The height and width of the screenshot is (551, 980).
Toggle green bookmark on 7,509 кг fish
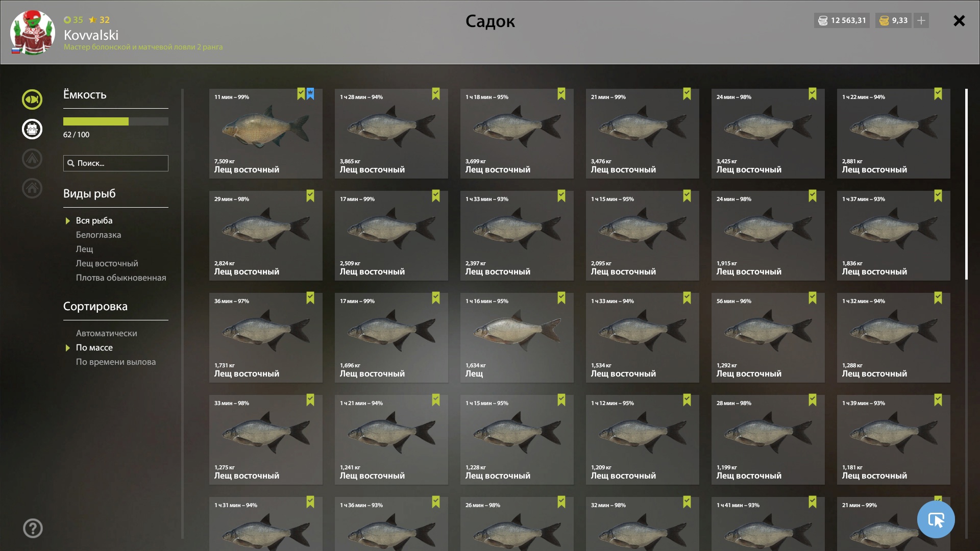pyautogui.click(x=301, y=94)
